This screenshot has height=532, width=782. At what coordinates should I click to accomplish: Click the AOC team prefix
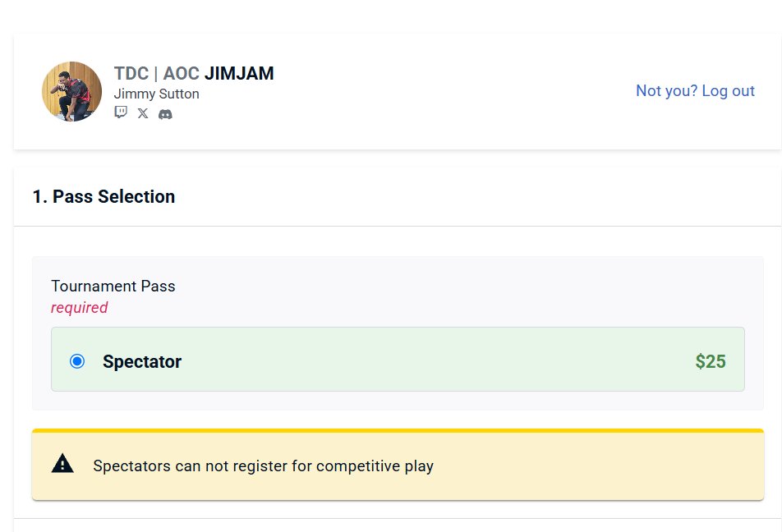[181, 73]
